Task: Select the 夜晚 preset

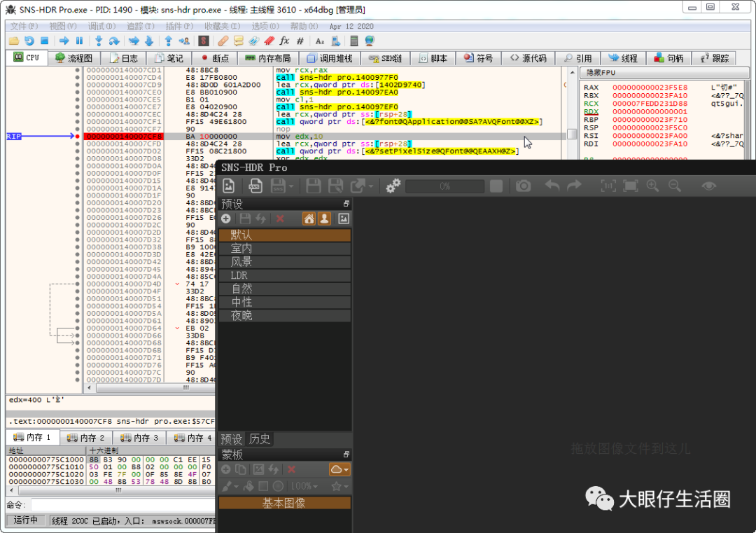Action: pos(284,316)
